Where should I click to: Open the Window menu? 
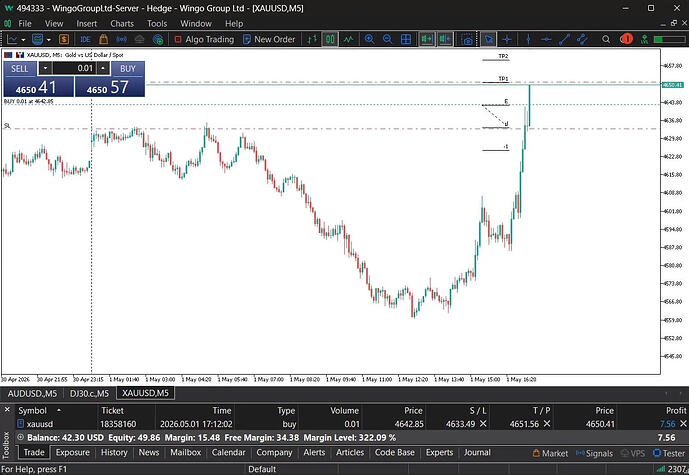(196, 24)
